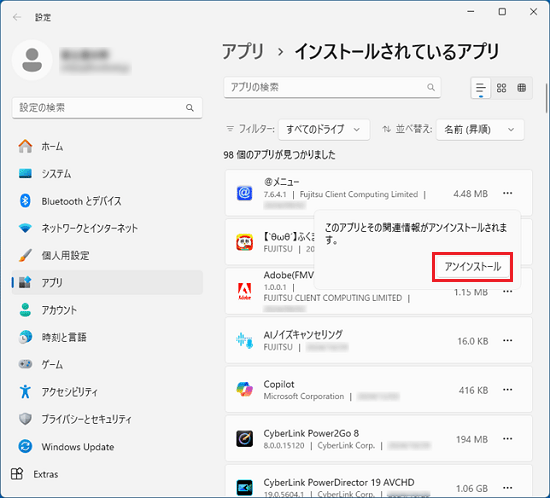Open Windows Update settings
Image resolution: width=550 pixels, height=498 pixels.
[x=107, y=447]
